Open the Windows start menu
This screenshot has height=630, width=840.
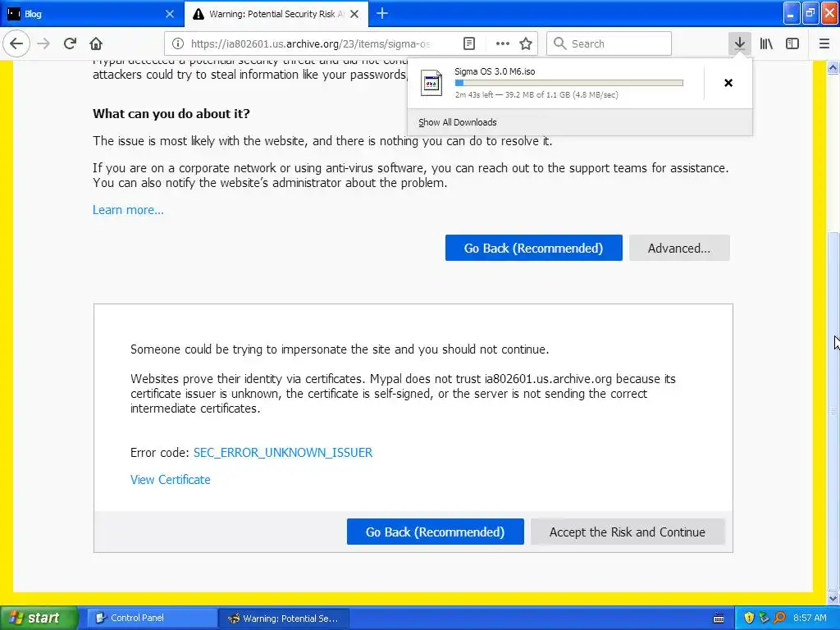tap(39, 618)
